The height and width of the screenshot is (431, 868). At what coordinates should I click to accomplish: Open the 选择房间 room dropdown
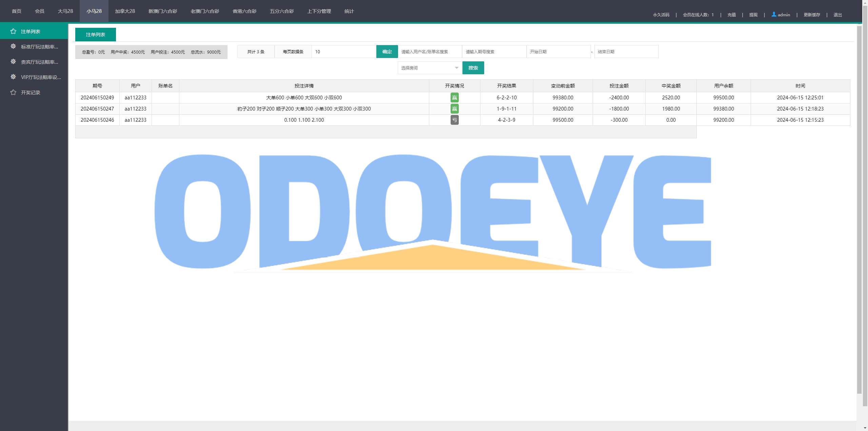[430, 68]
